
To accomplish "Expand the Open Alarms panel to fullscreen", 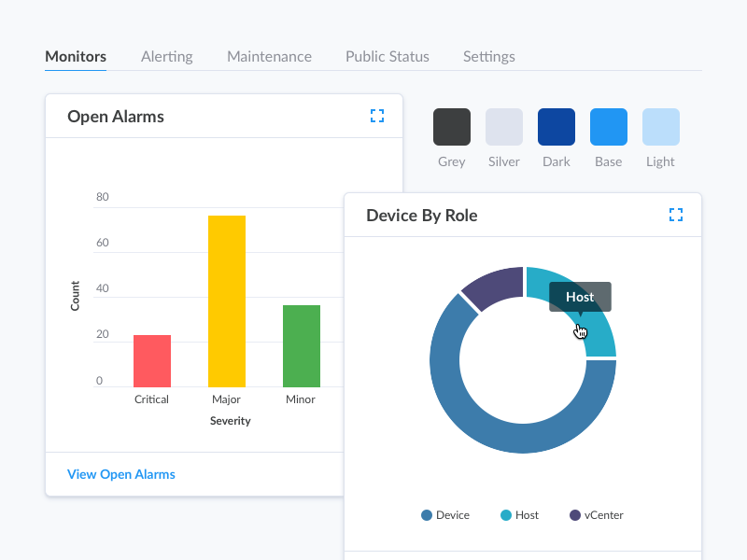I will [x=377, y=116].
